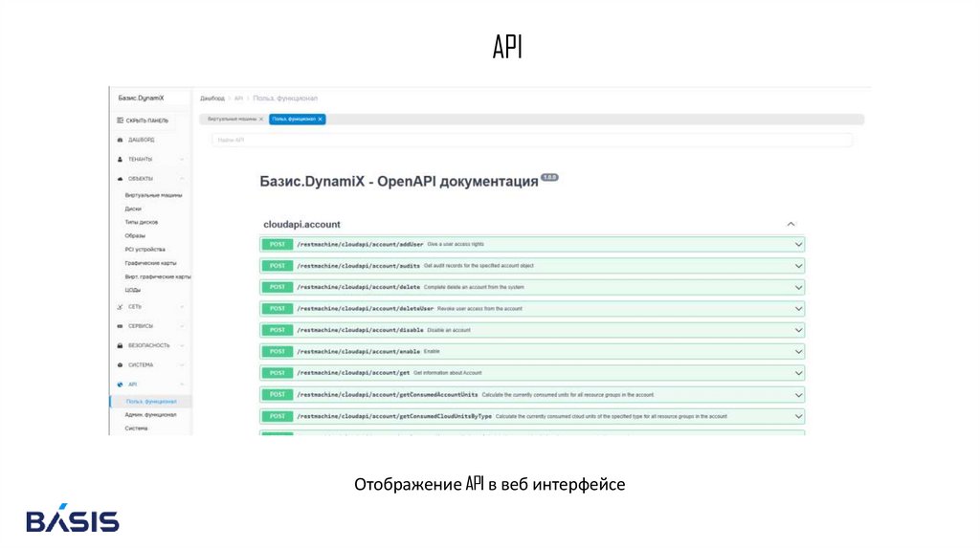The height and width of the screenshot is (549, 980).
Task: Expand the account/enable endpoint chevron
Action: pos(798,352)
